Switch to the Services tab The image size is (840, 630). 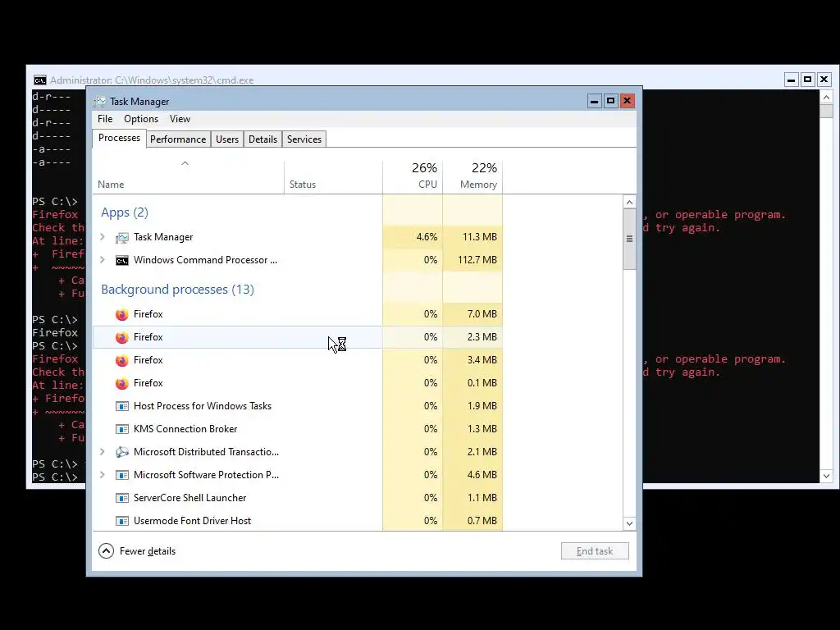[x=304, y=139]
